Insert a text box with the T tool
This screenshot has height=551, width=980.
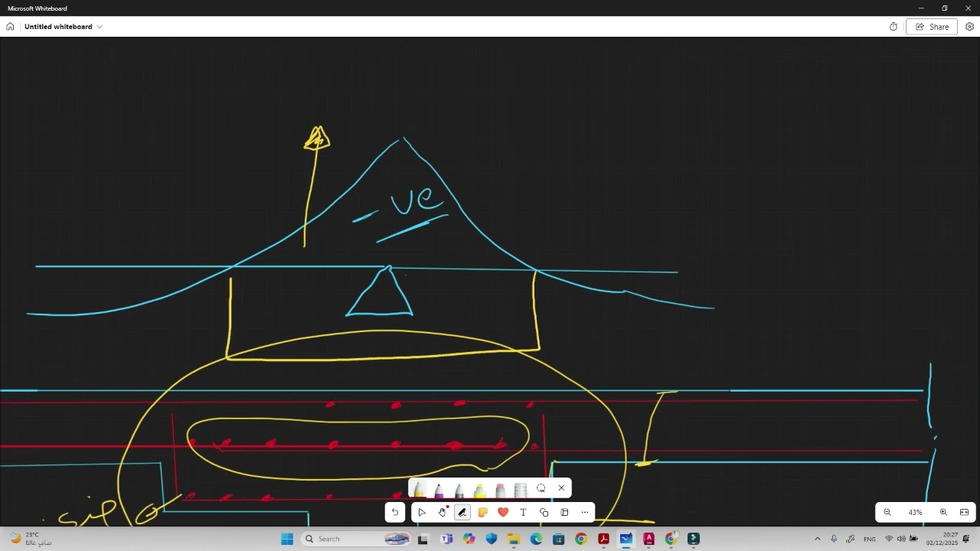(x=524, y=513)
